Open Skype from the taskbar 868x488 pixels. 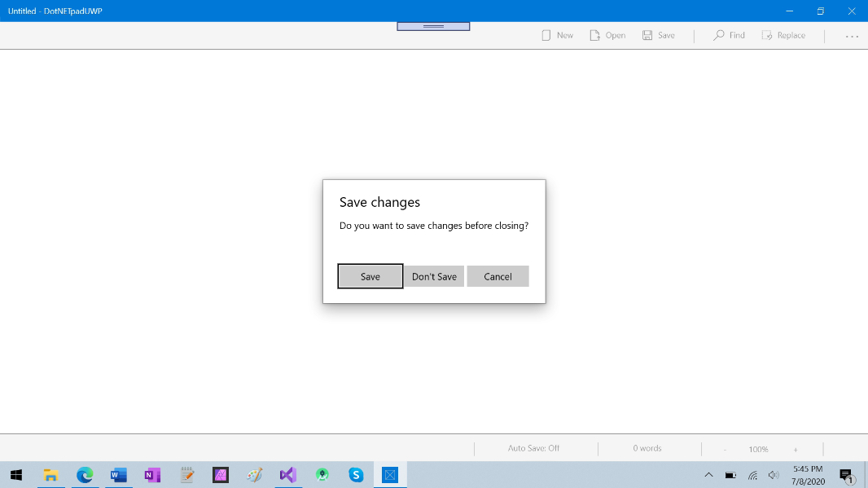(356, 475)
